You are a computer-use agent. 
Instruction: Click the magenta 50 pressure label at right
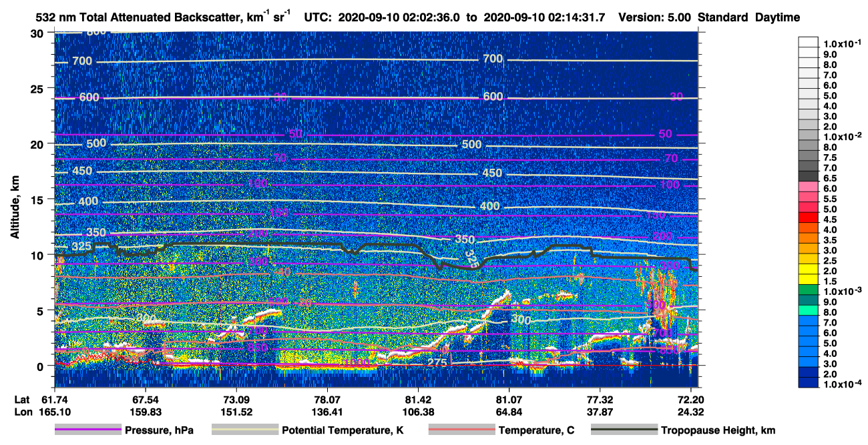click(665, 134)
